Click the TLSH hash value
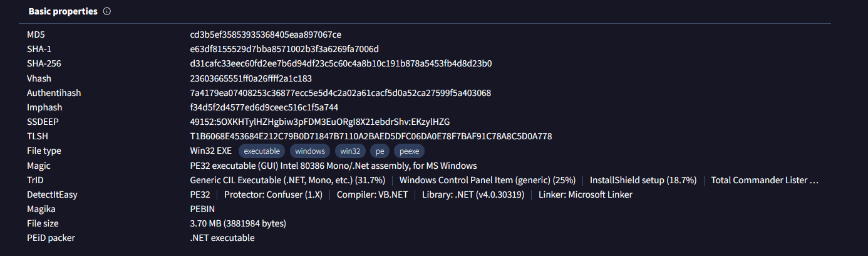This screenshot has width=868, height=256. coord(371,136)
